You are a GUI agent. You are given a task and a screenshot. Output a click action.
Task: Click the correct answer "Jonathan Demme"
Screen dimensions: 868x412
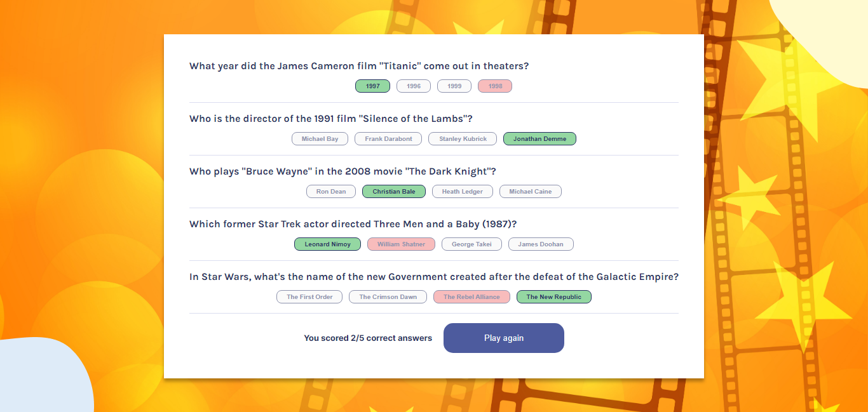tap(539, 138)
